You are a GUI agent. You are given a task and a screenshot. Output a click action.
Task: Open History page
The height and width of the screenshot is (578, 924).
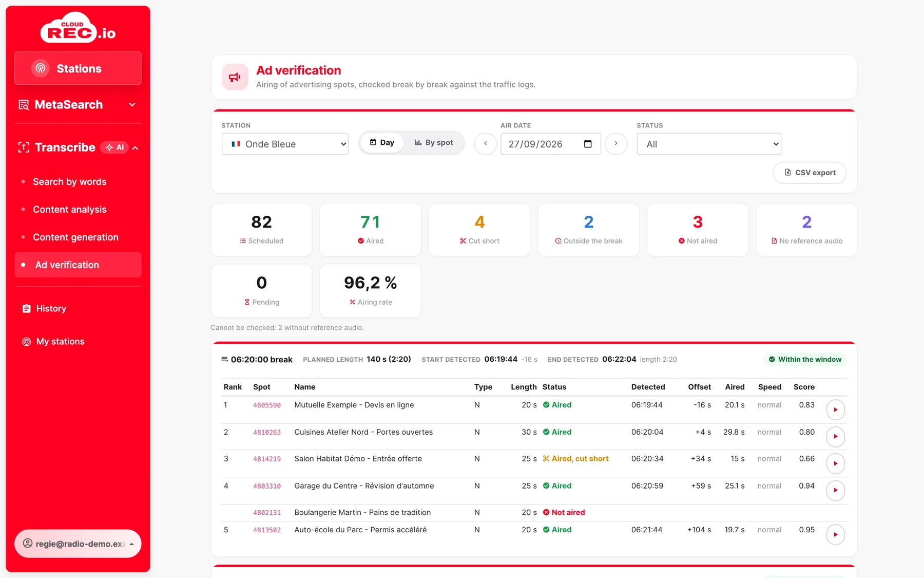(51, 309)
